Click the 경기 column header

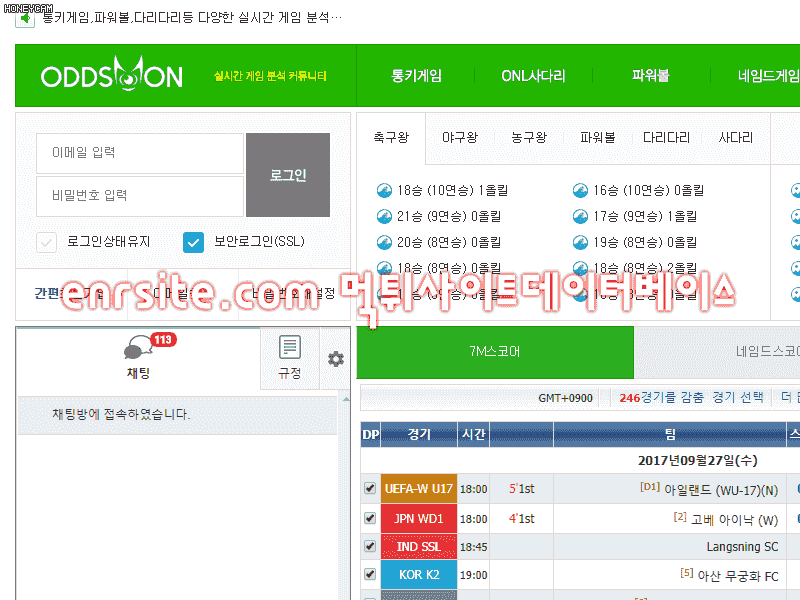click(x=419, y=435)
